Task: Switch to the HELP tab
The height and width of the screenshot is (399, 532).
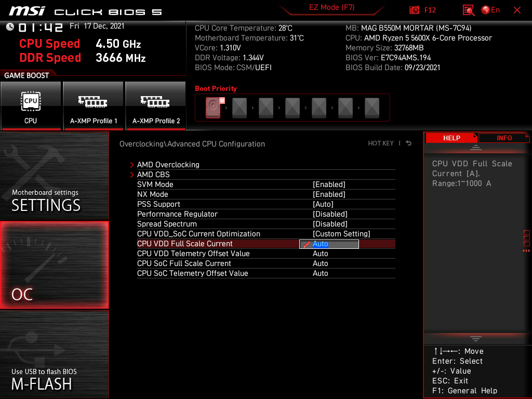Action: [451, 138]
